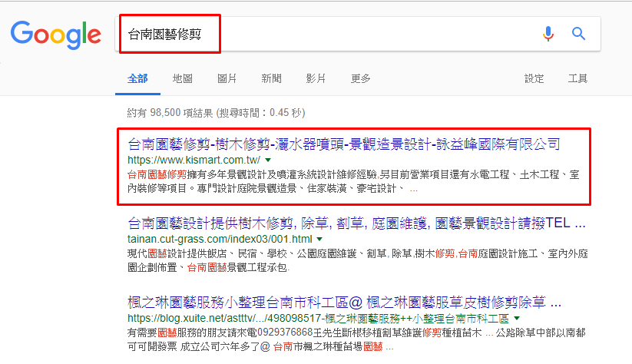
Task: Expand the arrow beside tainan.cut-grass.com URL
Action: click(319, 239)
